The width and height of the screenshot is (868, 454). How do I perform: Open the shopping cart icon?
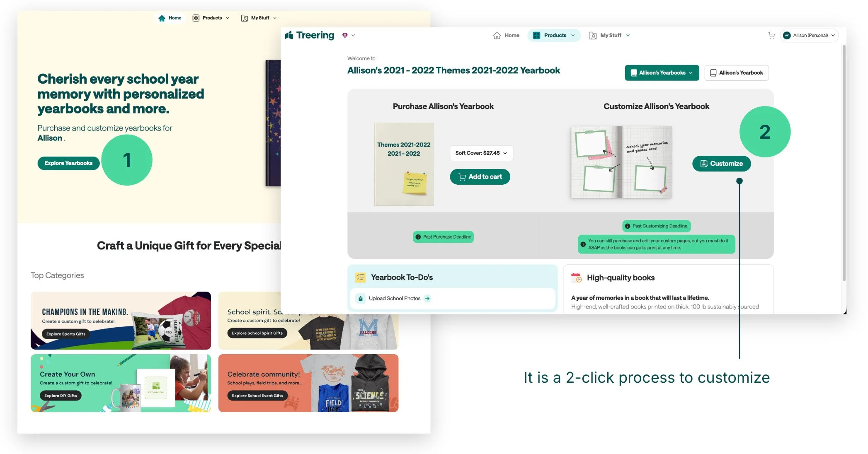(771, 36)
